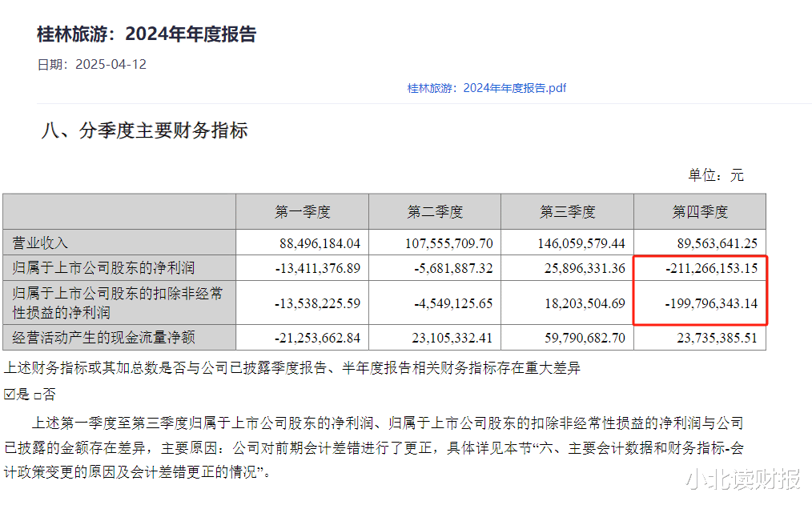The image size is (812, 505).
Task: Click the date text 2025-04-12
Action: (111, 64)
